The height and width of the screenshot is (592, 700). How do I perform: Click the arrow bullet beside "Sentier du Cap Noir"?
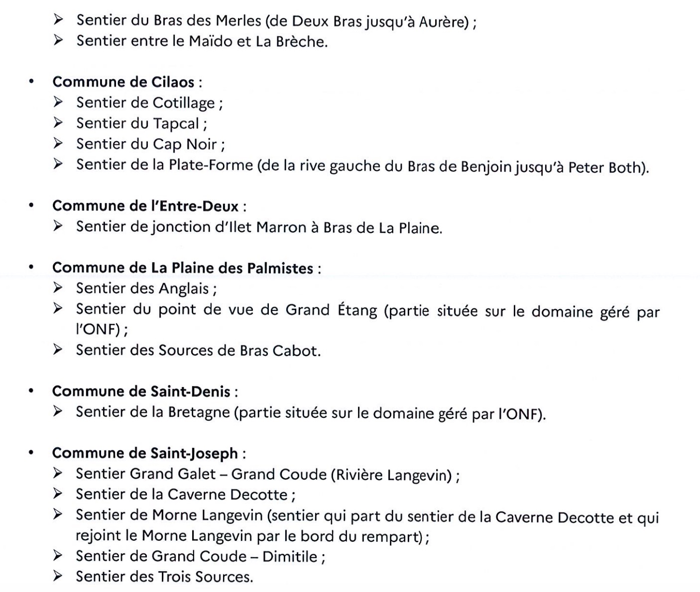pyautogui.click(x=59, y=144)
